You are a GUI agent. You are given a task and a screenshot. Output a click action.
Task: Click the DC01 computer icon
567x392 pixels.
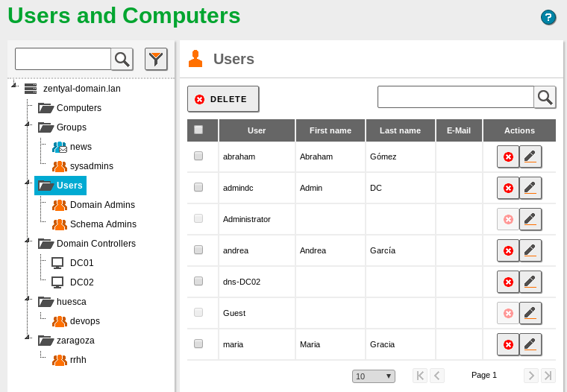point(57,263)
